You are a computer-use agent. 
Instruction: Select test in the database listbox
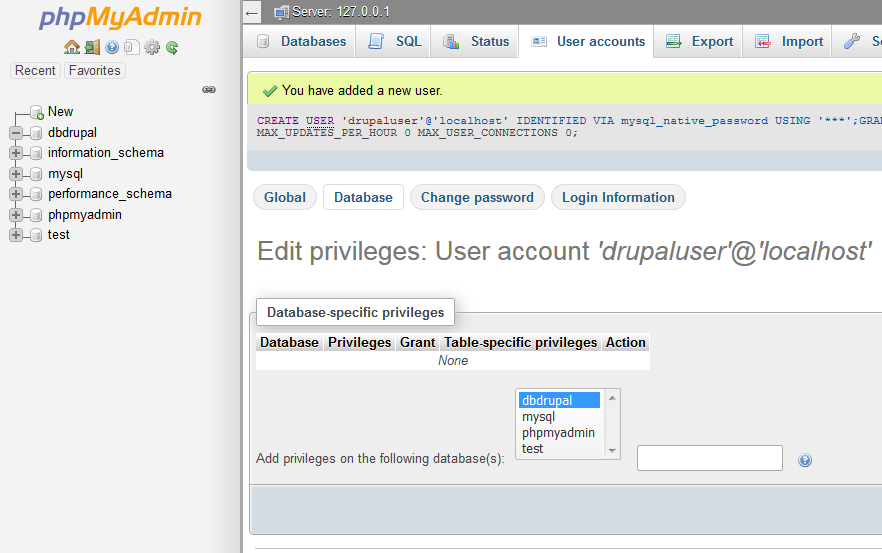point(559,449)
